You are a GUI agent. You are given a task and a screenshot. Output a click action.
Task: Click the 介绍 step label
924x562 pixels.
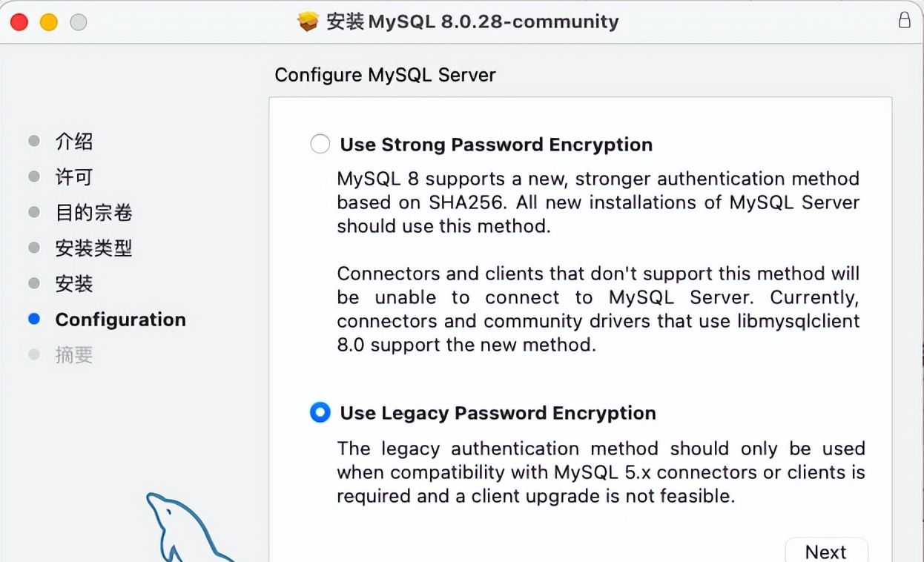(73, 140)
